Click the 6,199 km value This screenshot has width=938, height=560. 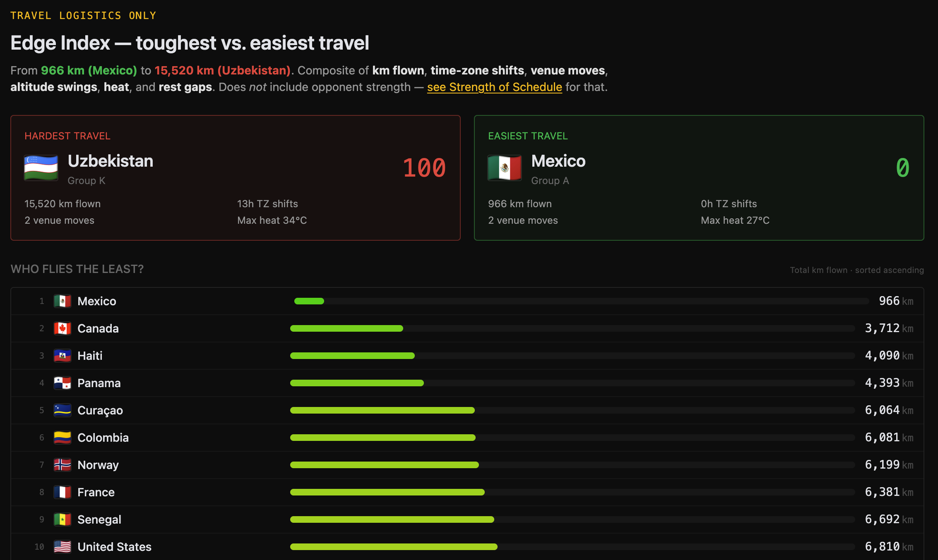[x=889, y=465]
